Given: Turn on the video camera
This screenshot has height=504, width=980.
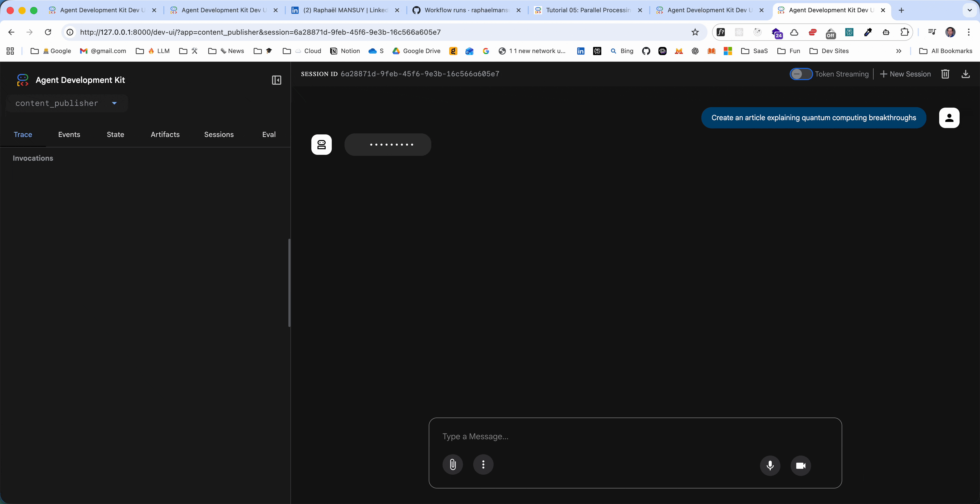Looking at the screenshot, I should (x=800, y=465).
